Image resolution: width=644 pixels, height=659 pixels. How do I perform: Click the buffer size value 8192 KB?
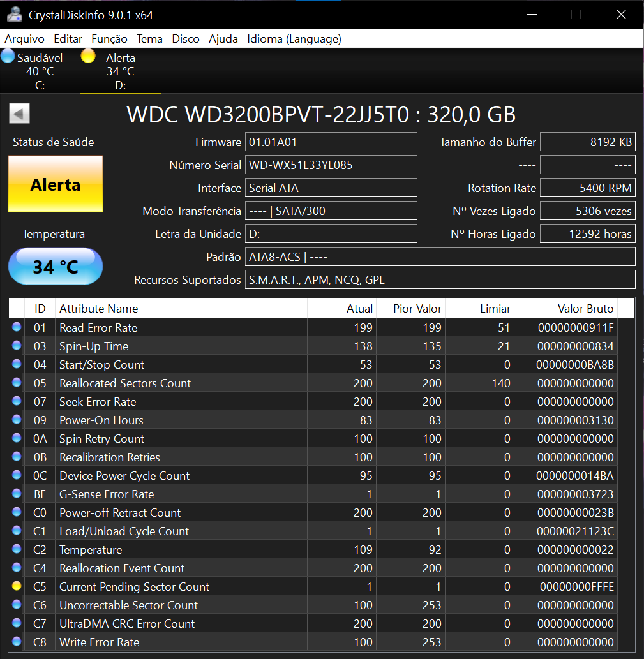(588, 142)
